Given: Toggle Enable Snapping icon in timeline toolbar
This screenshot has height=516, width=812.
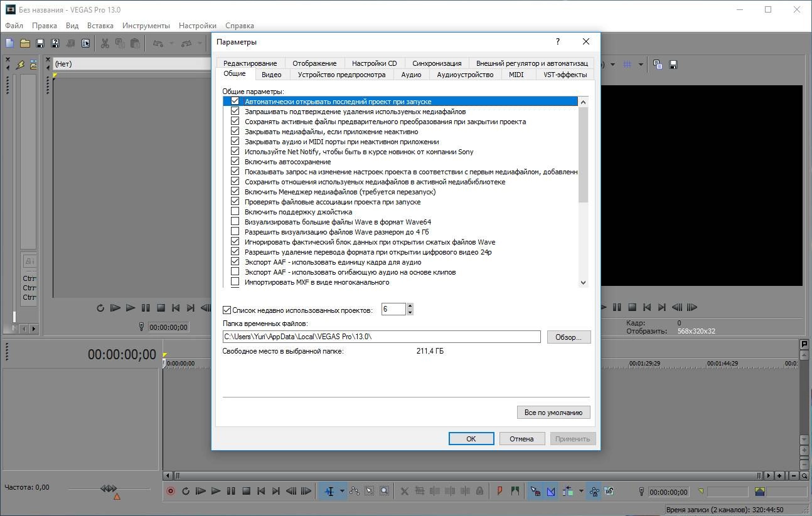Looking at the screenshot, I should pos(535,492).
